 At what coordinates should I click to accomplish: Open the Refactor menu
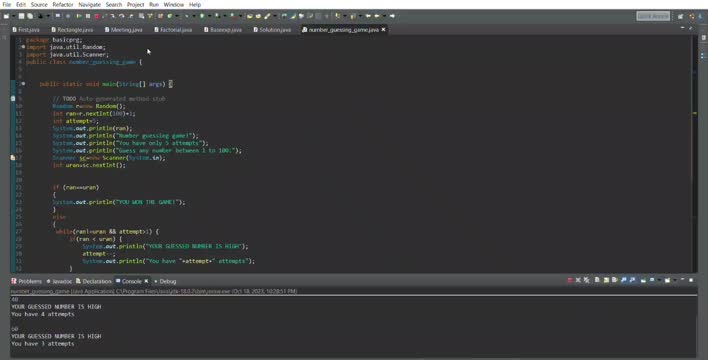pyautogui.click(x=63, y=5)
